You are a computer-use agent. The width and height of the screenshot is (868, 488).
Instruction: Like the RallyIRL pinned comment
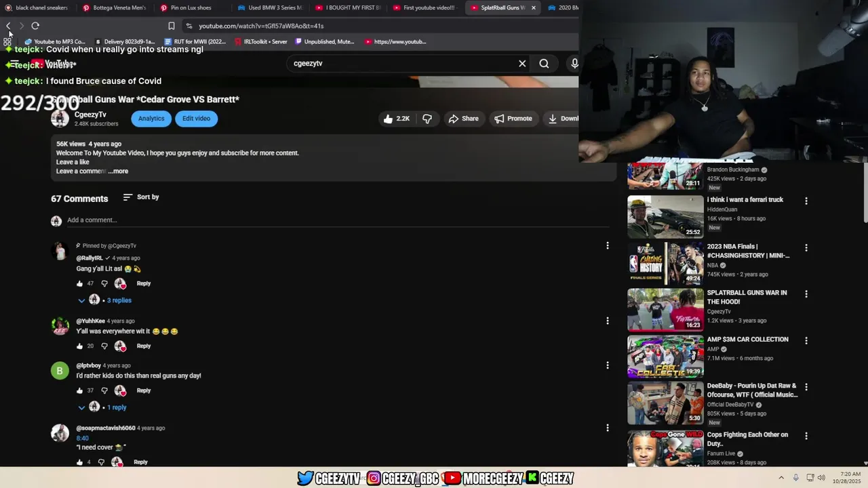(x=80, y=284)
